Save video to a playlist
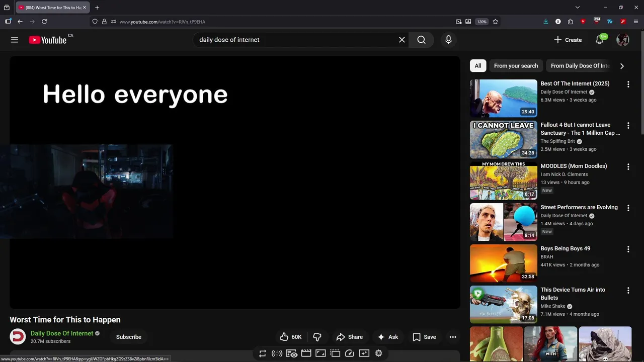Image resolution: width=644 pixels, height=362 pixels. [x=425, y=337]
